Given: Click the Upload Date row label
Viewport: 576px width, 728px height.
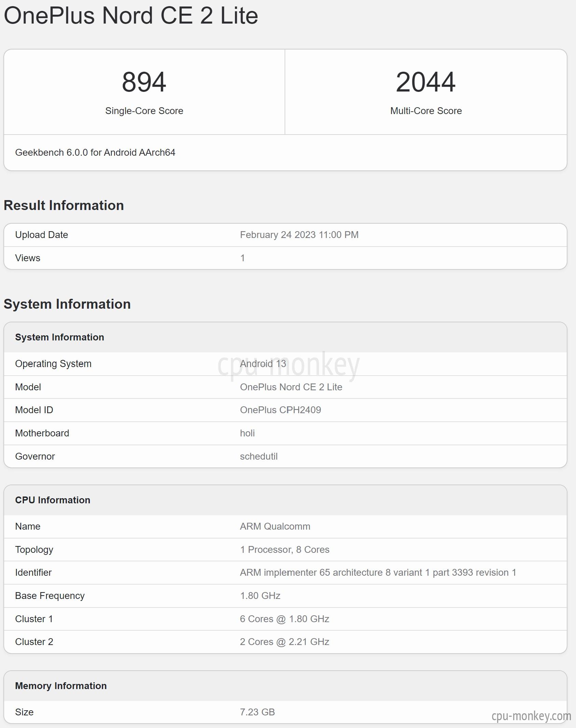Looking at the screenshot, I should coord(42,235).
